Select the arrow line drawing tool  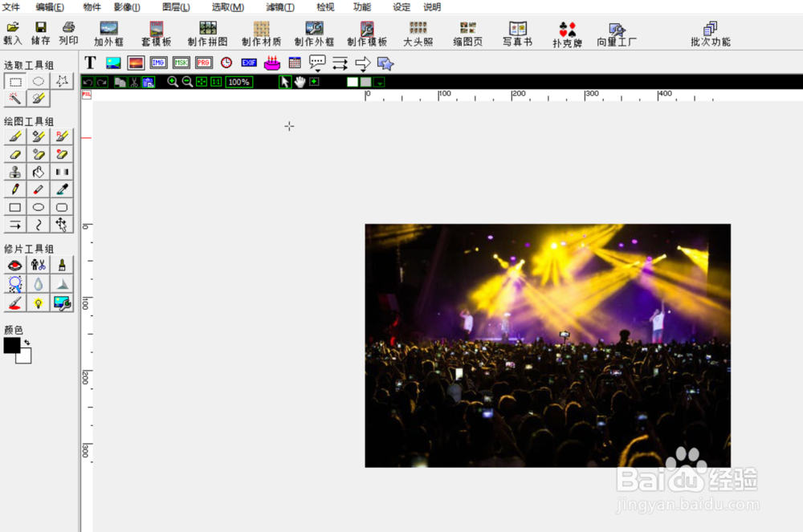[x=15, y=225]
